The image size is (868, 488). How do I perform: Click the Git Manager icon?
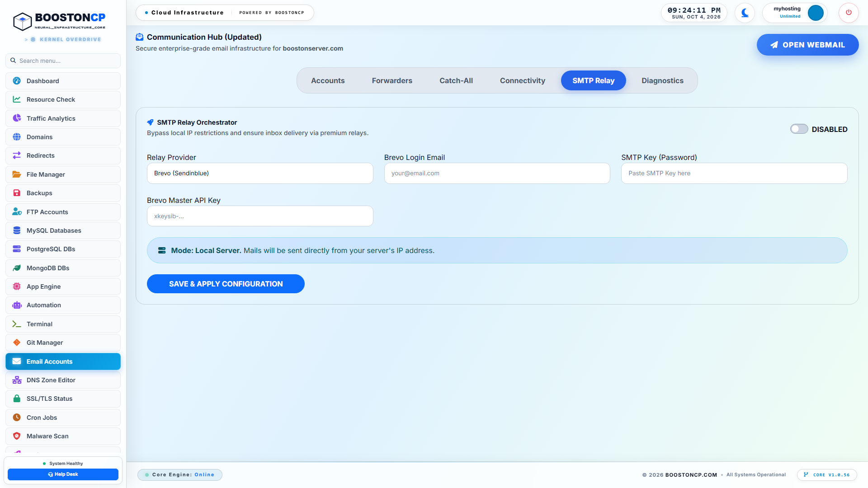[x=17, y=343]
